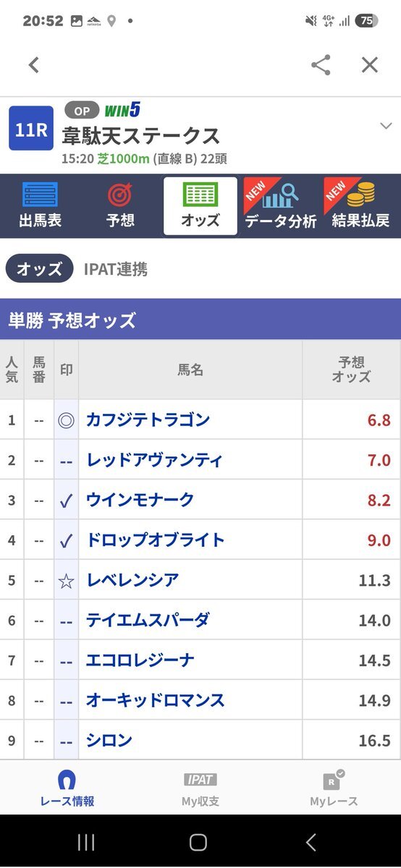Select the オッズ pill toggle
The image size is (401, 868).
40,269
